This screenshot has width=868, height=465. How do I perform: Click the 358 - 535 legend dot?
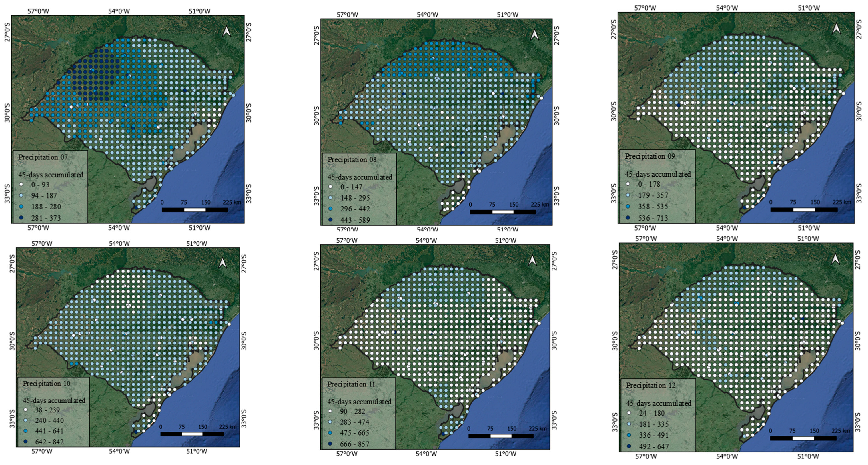point(628,206)
